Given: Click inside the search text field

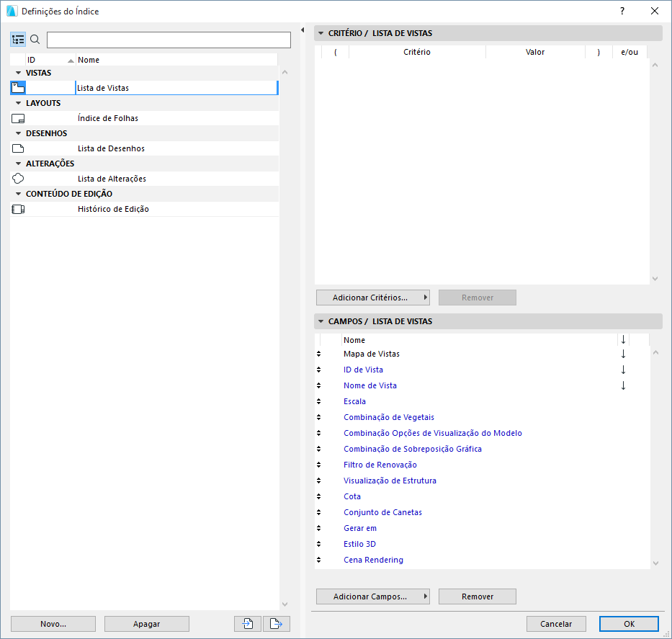Looking at the screenshot, I should pyautogui.click(x=168, y=40).
